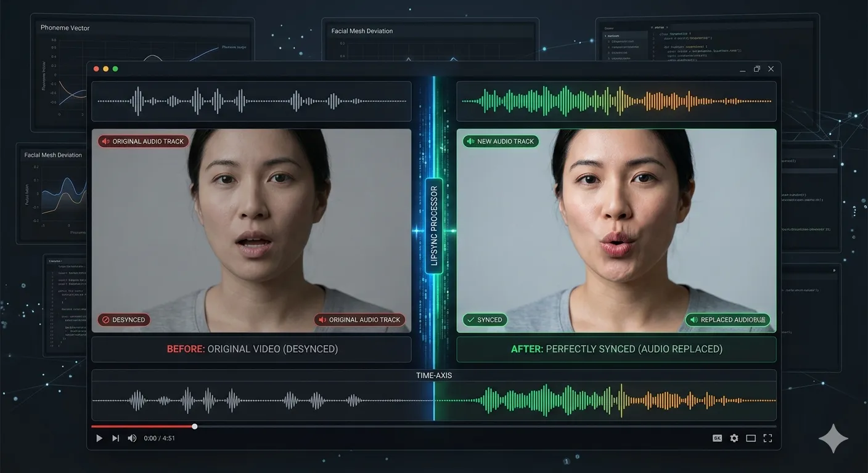Click the left Facial Mesh Deviation chart title
This screenshot has width=868, height=473.
coord(53,155)
